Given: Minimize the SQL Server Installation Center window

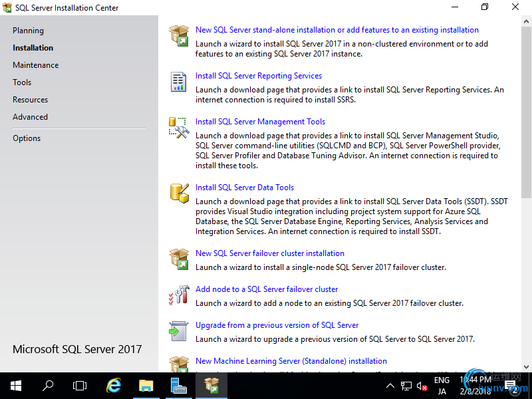Looking at the screenshot, I should tap(455, 7).
